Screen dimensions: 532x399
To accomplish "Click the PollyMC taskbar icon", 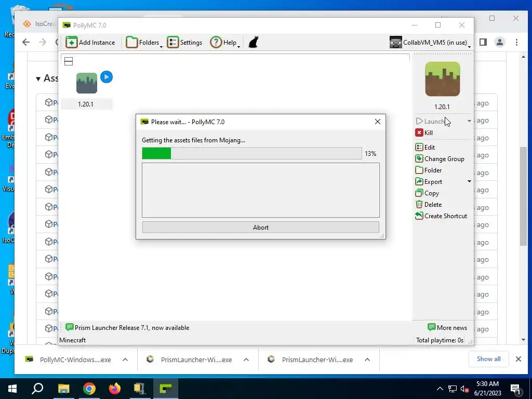I will (x=166, y=389).
